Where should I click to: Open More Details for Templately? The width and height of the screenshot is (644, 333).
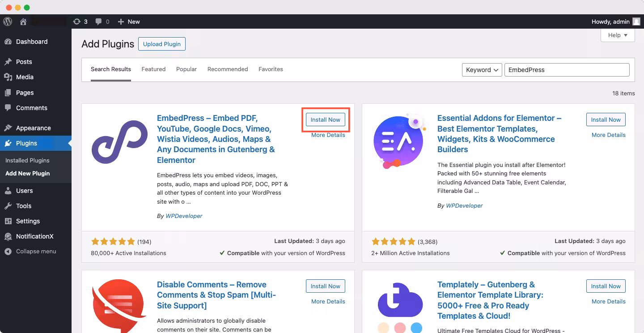tap(609, 302)
